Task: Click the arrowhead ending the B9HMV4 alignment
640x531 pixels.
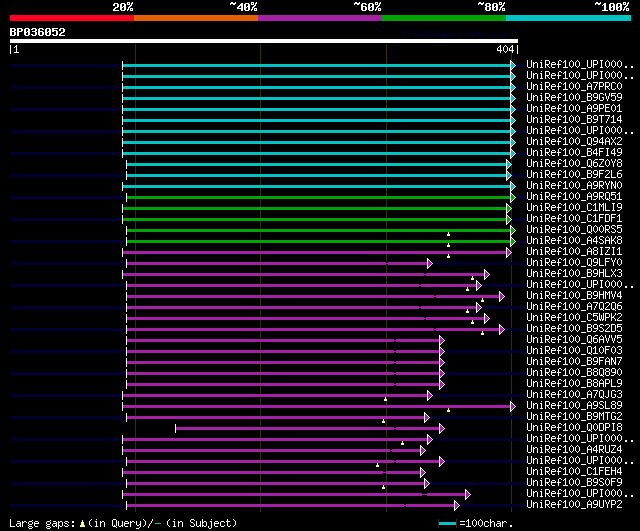Action: click(502, 297)
